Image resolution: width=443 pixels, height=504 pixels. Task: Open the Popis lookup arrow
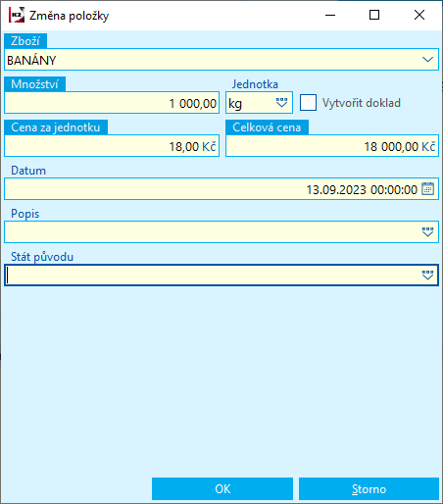point(427,232)
